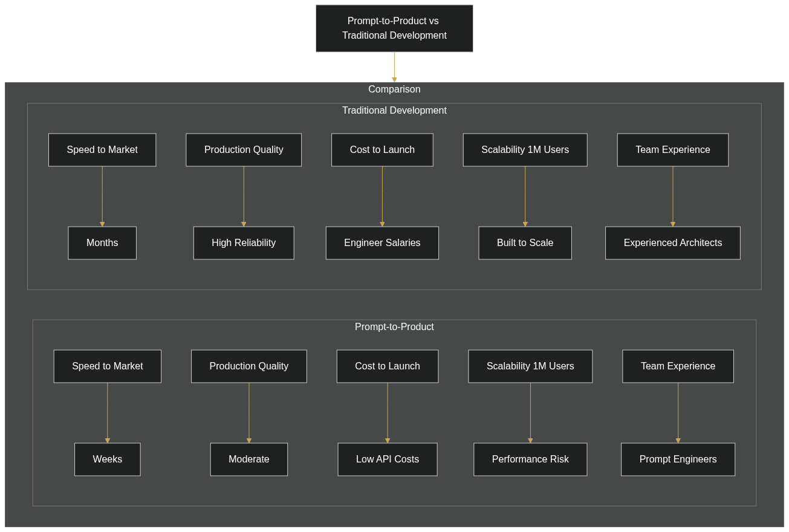Screen dimensions: 789x532
Task: Select 'Cost to Launch' node in Prompt-to-Product
Action: coord(388,366)
